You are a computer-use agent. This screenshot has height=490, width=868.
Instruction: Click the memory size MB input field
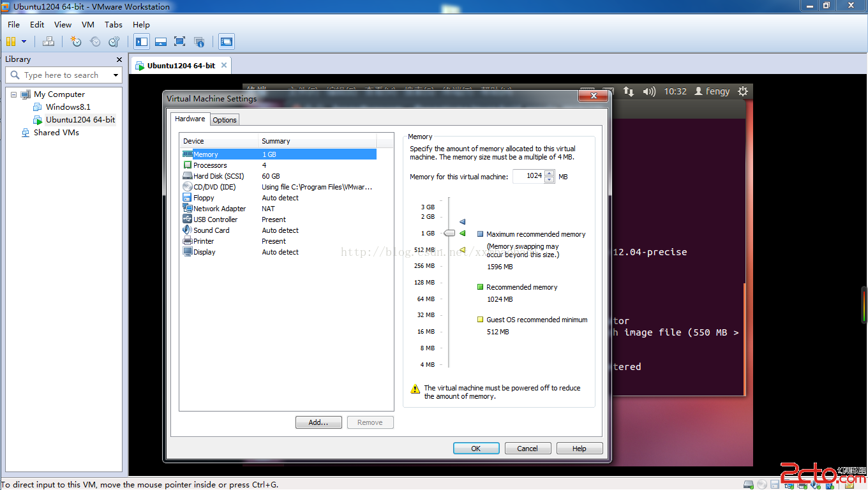[x=528, y=176]
